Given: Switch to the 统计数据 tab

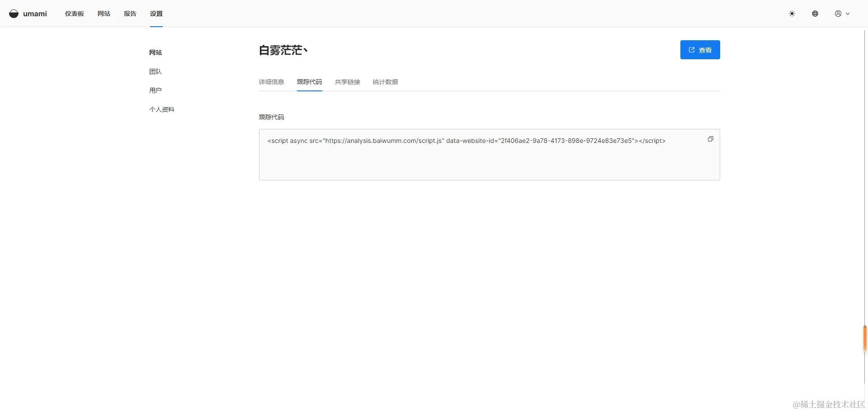Looking at the screenshot, I should click(386, 82).
